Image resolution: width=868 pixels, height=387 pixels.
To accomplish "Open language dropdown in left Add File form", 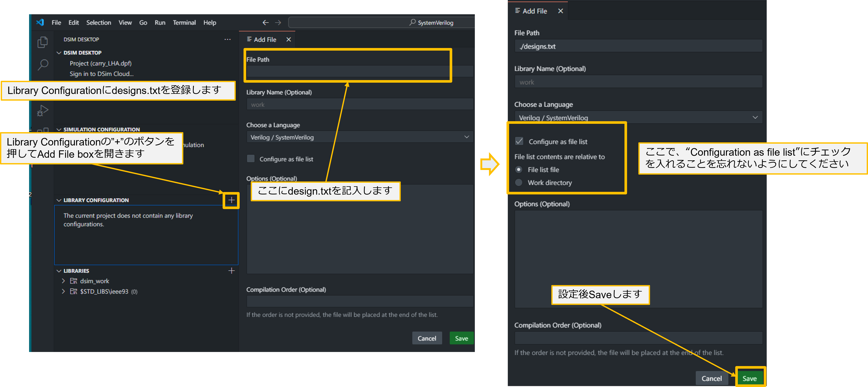I will [360, 137].
